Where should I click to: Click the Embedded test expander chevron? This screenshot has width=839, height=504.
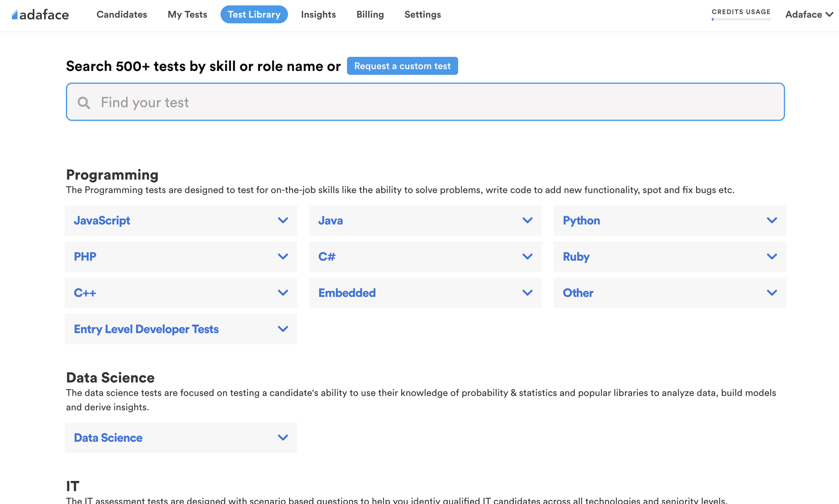527,293
